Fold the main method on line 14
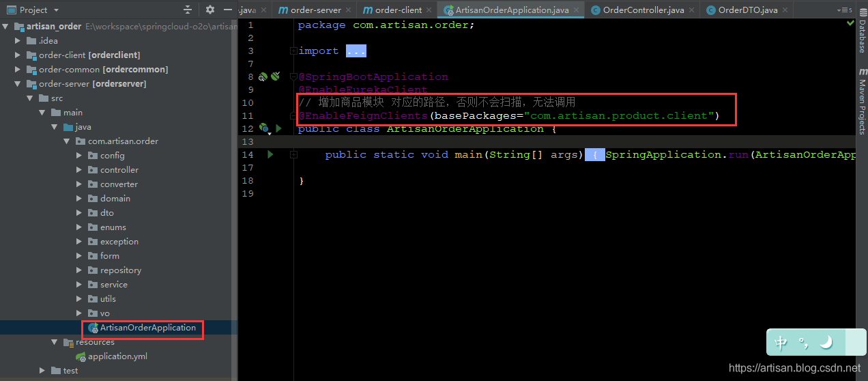The height and width of the screenshot is (381, 868). (x=293, y=155)
